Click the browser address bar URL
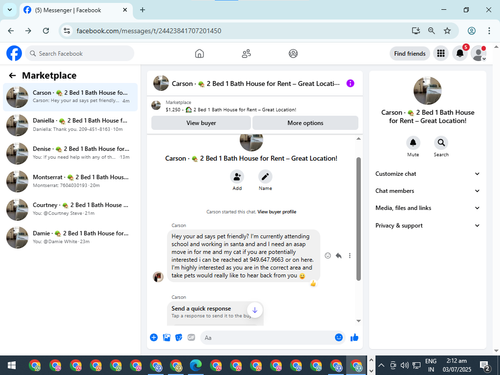500x375 pixels. [x=149, y=31]
